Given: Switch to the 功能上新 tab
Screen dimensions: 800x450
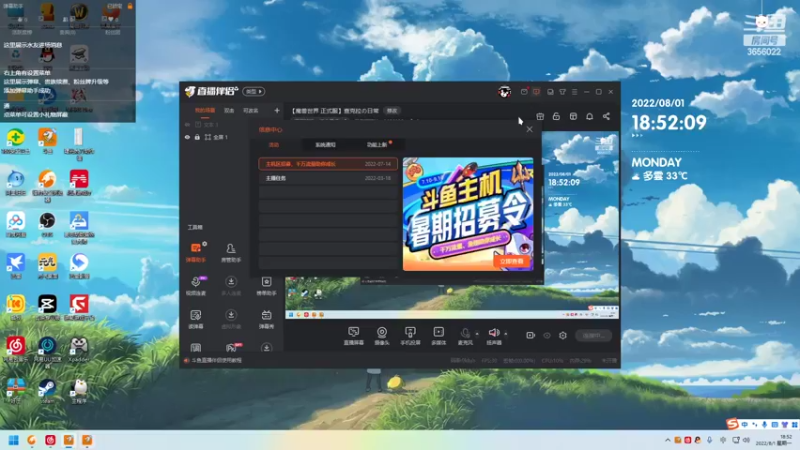Looking at the screenshot, I should (x=377, y=145).
